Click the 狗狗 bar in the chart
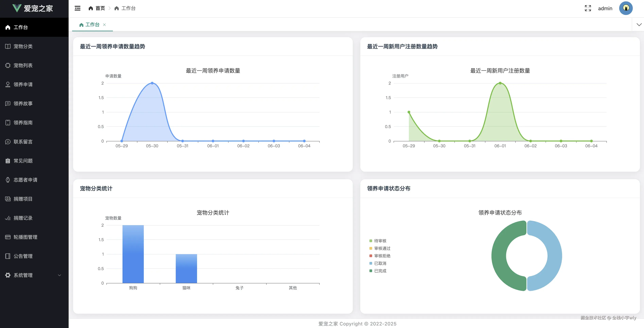This screenshot has height=328, width=644. tap(133, 254)
